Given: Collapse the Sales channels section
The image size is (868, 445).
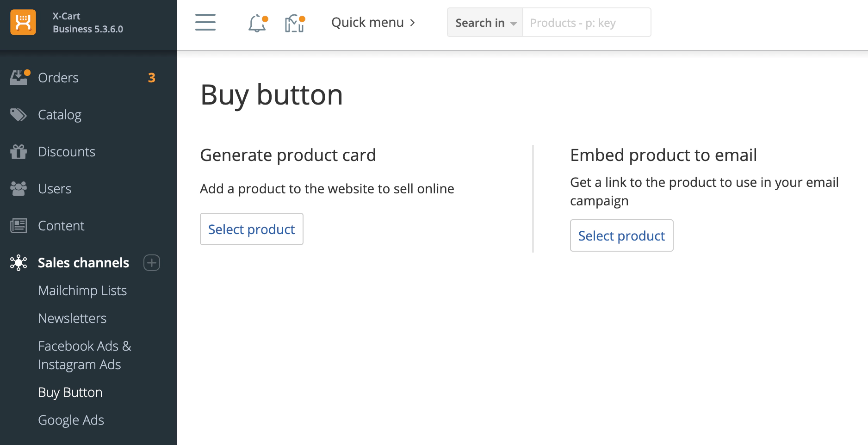Looking at the screenshot, I should (x=83, y=263).
